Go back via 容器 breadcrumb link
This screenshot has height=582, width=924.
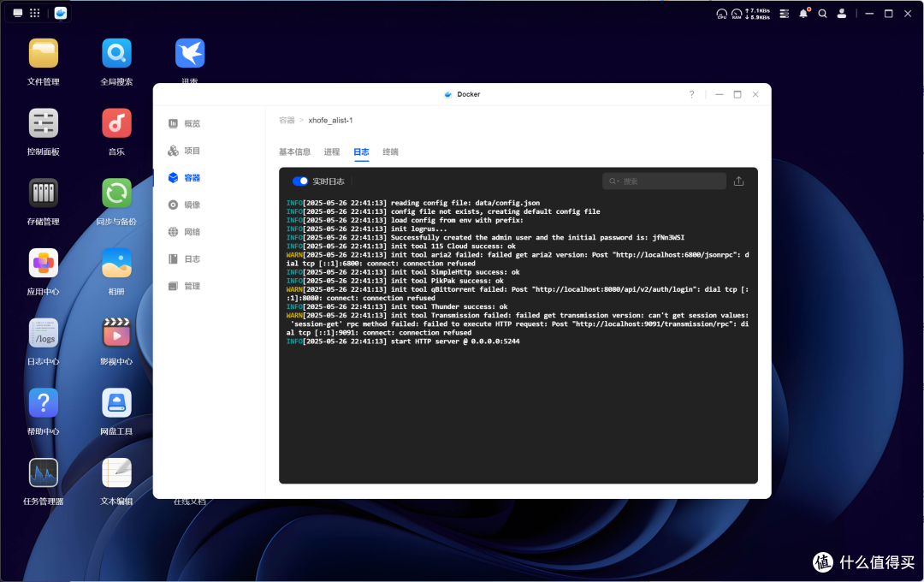[x=287, y=121]
